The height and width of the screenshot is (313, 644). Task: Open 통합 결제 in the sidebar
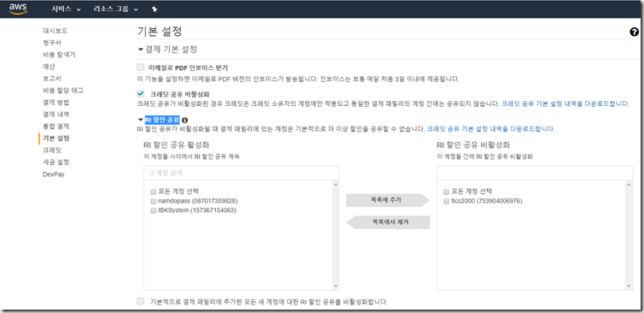[x=56, y=126]
